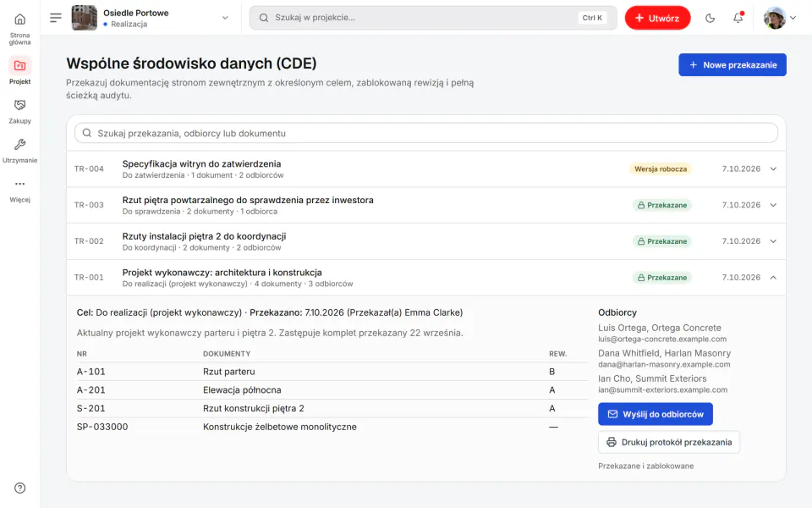Click document row A-101 Rzut parteru
The image size is (812, 508).
(332, 372)
